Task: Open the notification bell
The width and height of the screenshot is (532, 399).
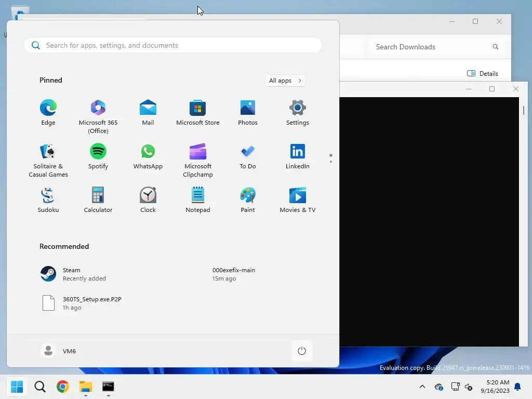Action: point(518,387)
